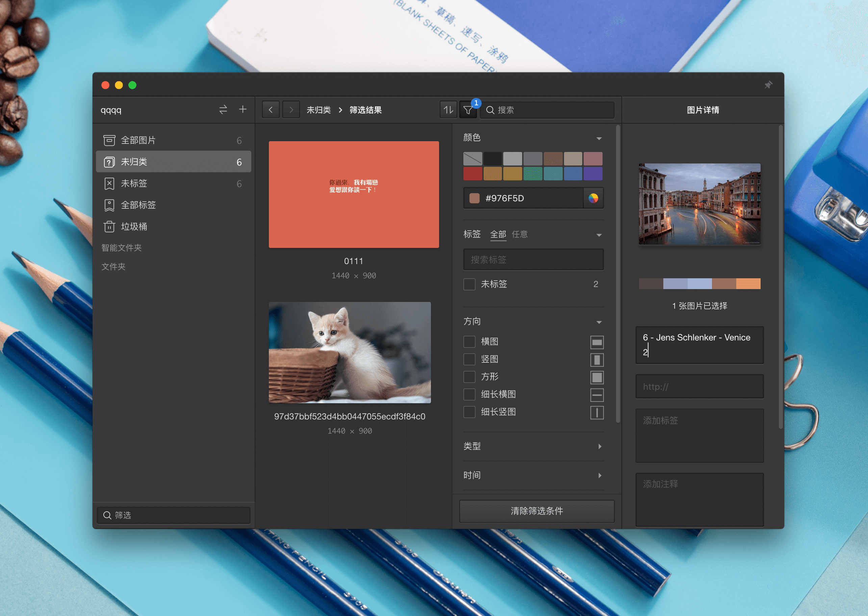Click the orange palette swatch under preview

[x=748, y=284]
